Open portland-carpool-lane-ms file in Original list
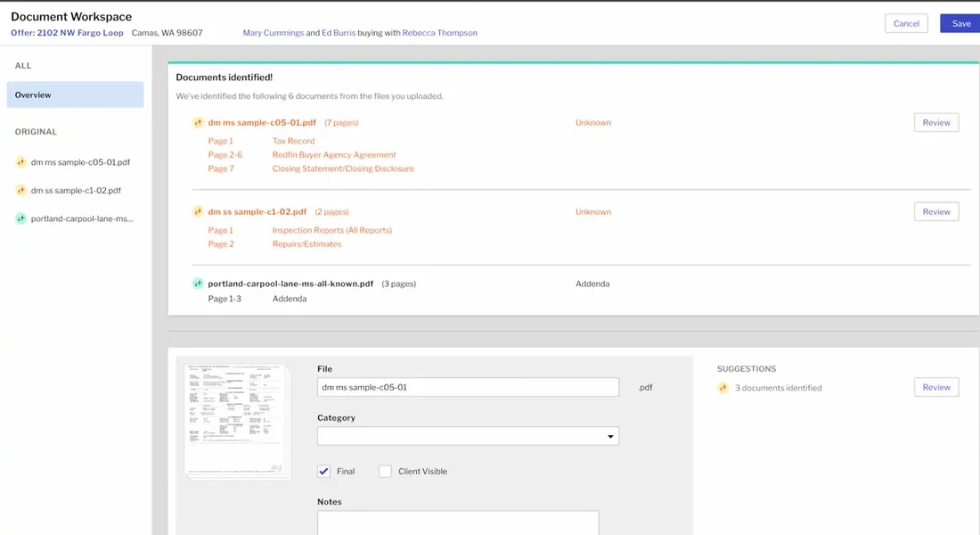 coord(82,218)
